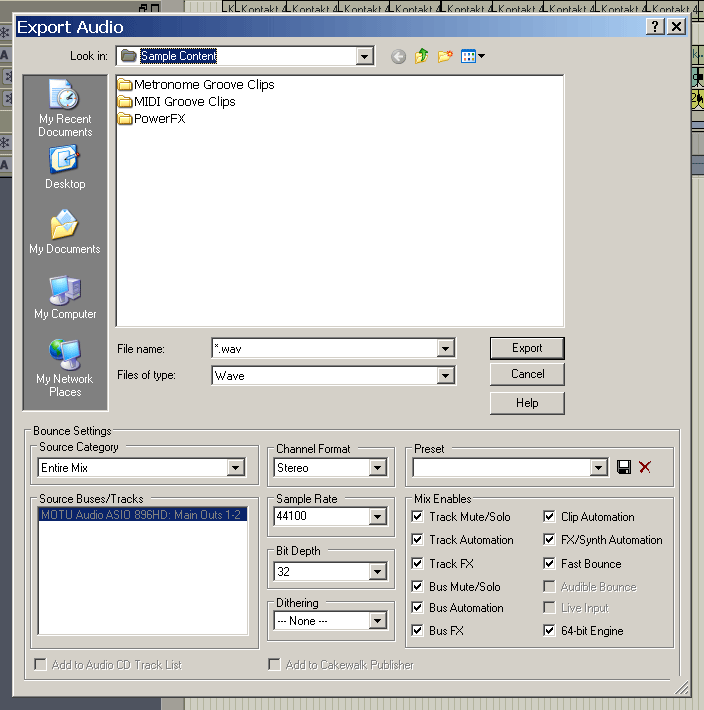Image resolution: width=704 pixels, height=710 pixels.
Task: Uncheck the 64-bit Engine option
Action: tap(550, 631)
